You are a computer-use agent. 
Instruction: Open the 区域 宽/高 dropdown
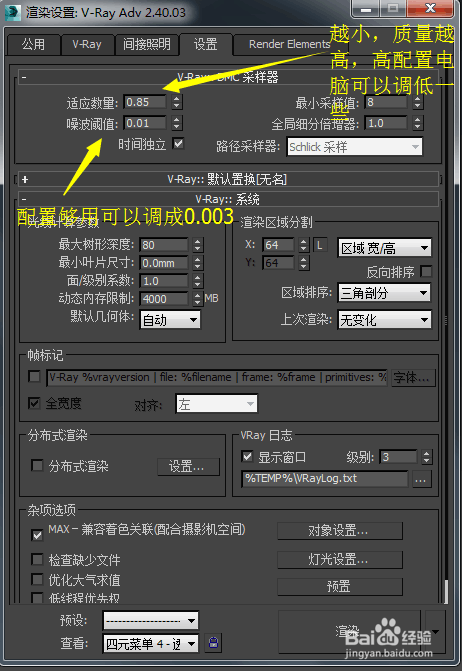[x=384, y=247]
